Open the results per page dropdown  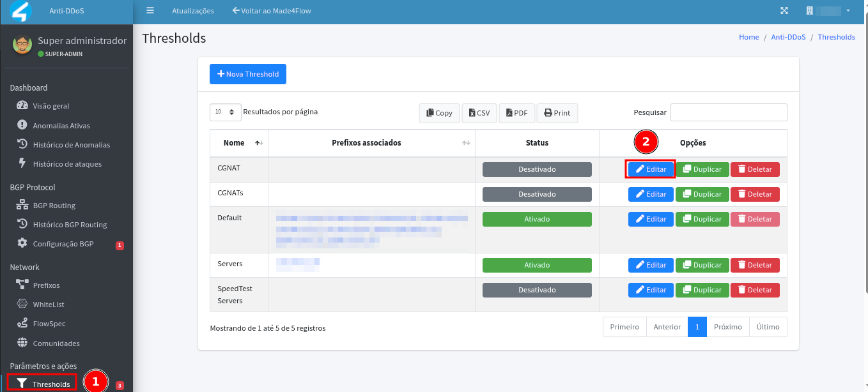(225, 112)
